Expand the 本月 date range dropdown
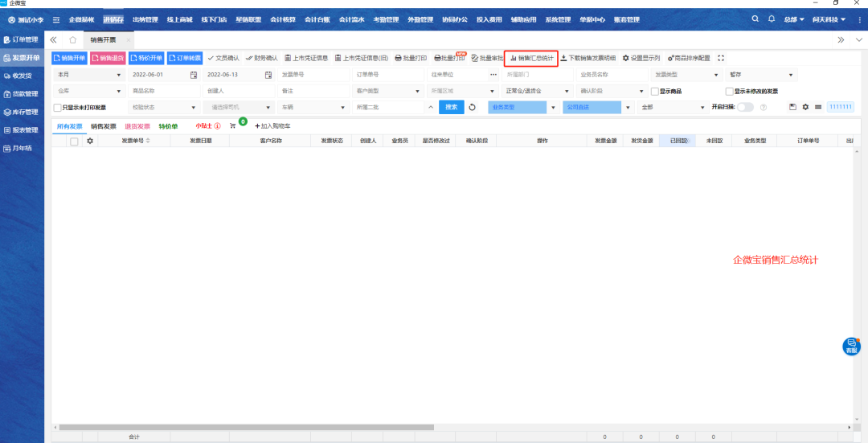868x443 pixels. click(87, 75)
